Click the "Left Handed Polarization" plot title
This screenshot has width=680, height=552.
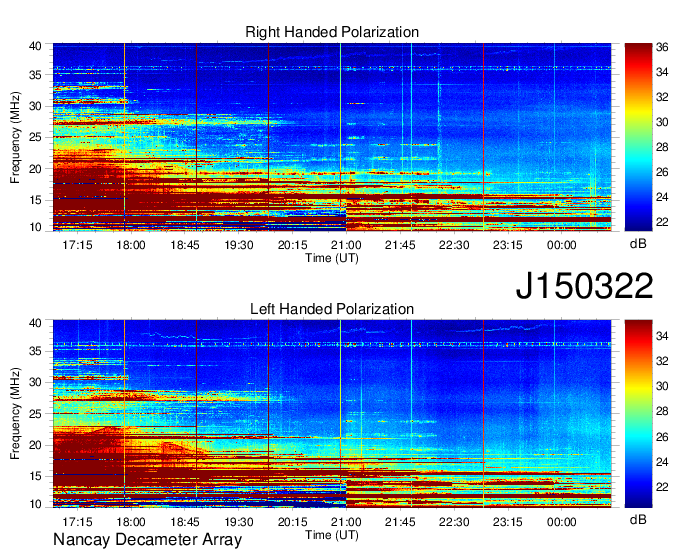[x=332, y=309]
